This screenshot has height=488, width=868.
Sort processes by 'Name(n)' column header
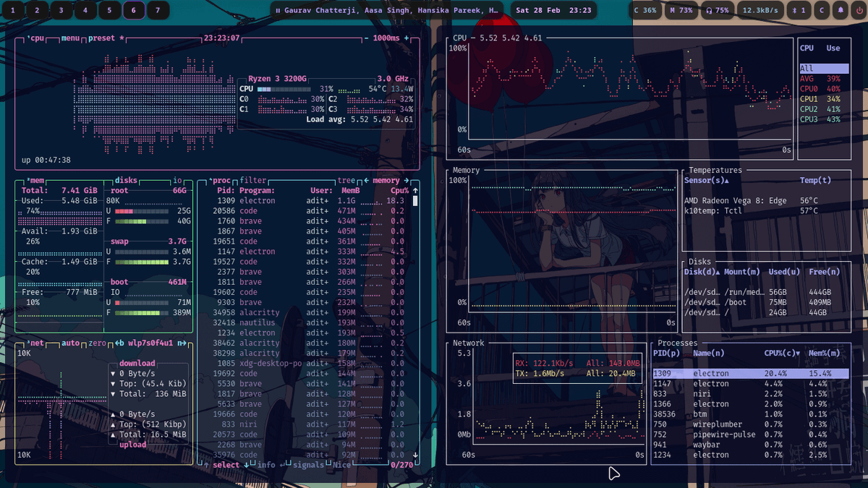(709, 354)
